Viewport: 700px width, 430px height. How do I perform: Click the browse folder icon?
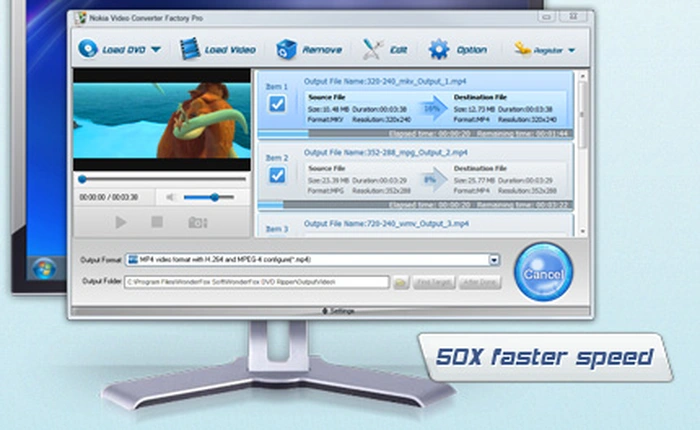tap(401, 282)
